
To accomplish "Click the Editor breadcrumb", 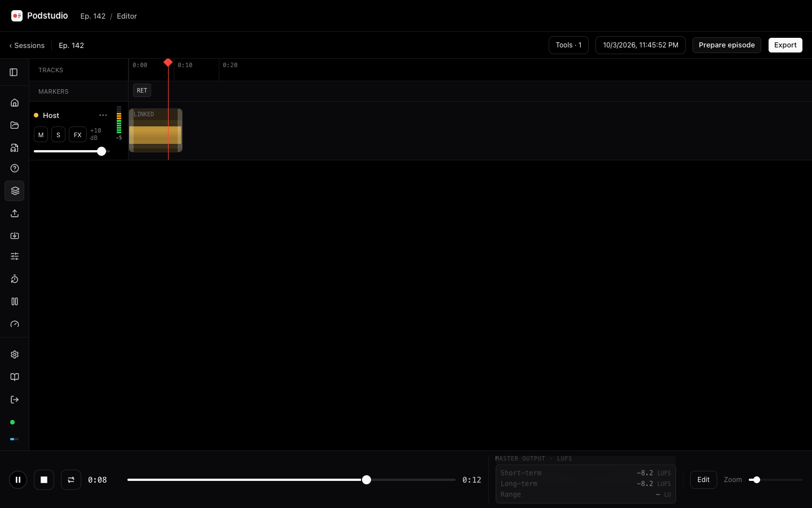I will click(127, 16).
